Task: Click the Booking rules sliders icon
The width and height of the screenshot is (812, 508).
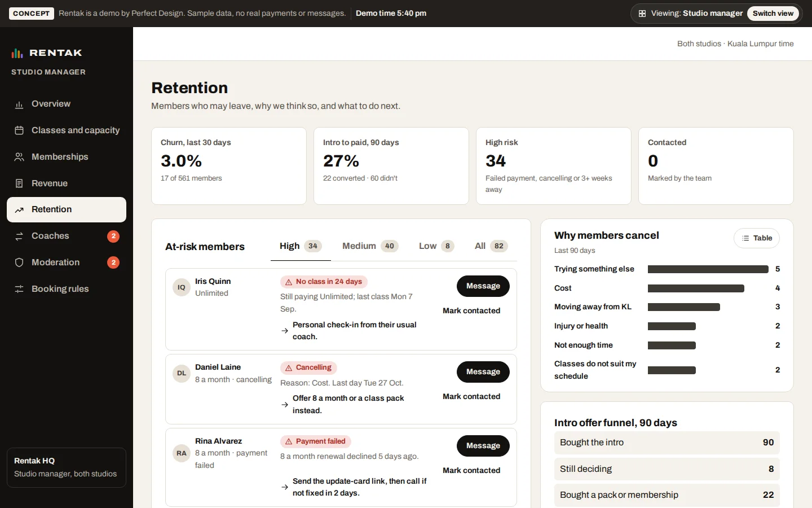Action: [19, 289]
